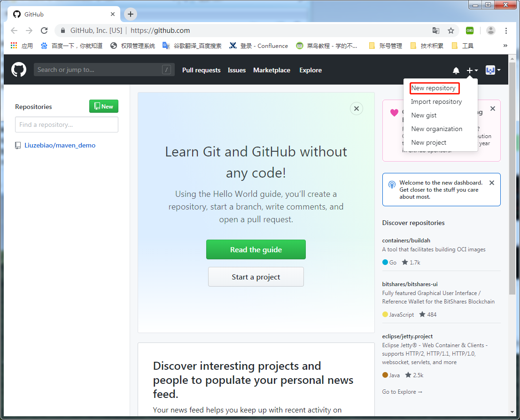Select New project menu item
This screenshot has height=420, width=520.
(x=428, y=142)
